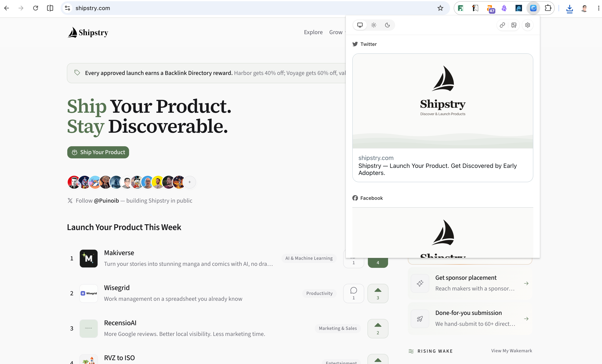Open comments for Wisegrid
The image size is (602, 364).
click(x=354, y=293)
